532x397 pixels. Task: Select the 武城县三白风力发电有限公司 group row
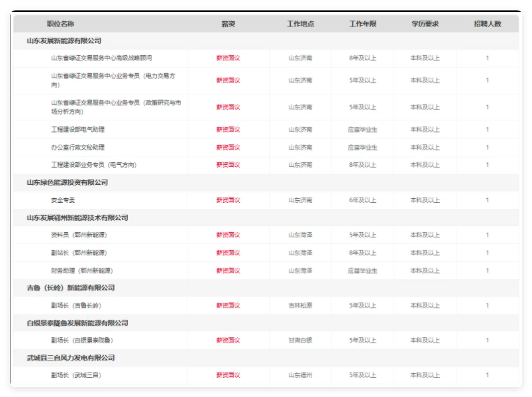point(71,358)
